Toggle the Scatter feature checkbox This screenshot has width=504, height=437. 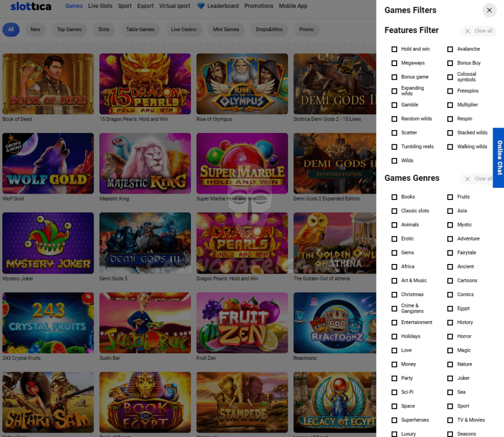point(394,133)
